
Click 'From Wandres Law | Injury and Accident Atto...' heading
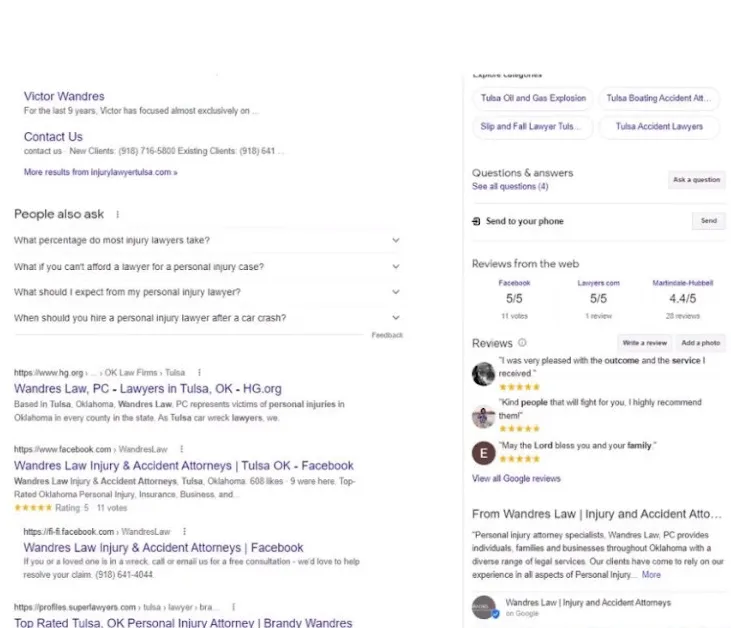597,514
